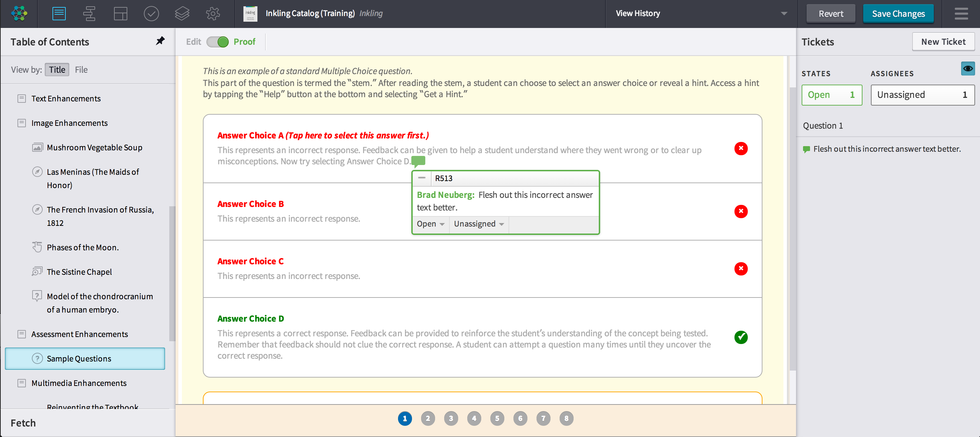Open Mushroom Vegetable Soup entry

click(x=94, y=148)
